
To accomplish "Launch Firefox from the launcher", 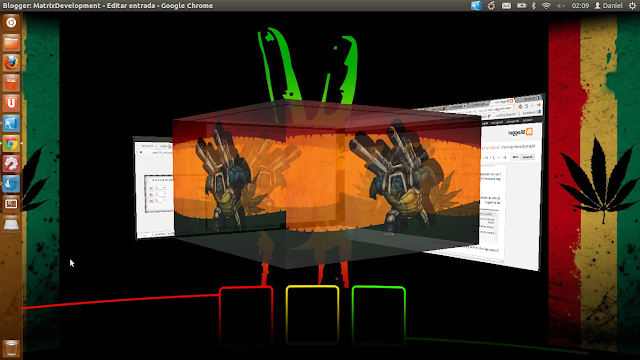I will [11, 63].
